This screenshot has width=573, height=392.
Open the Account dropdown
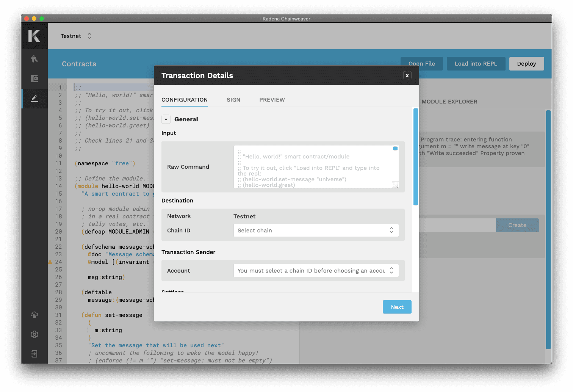(x=316, y=271)
